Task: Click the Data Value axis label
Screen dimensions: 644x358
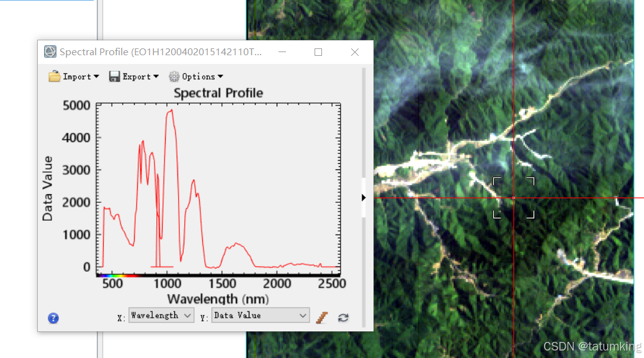Action: coord(48,189)
